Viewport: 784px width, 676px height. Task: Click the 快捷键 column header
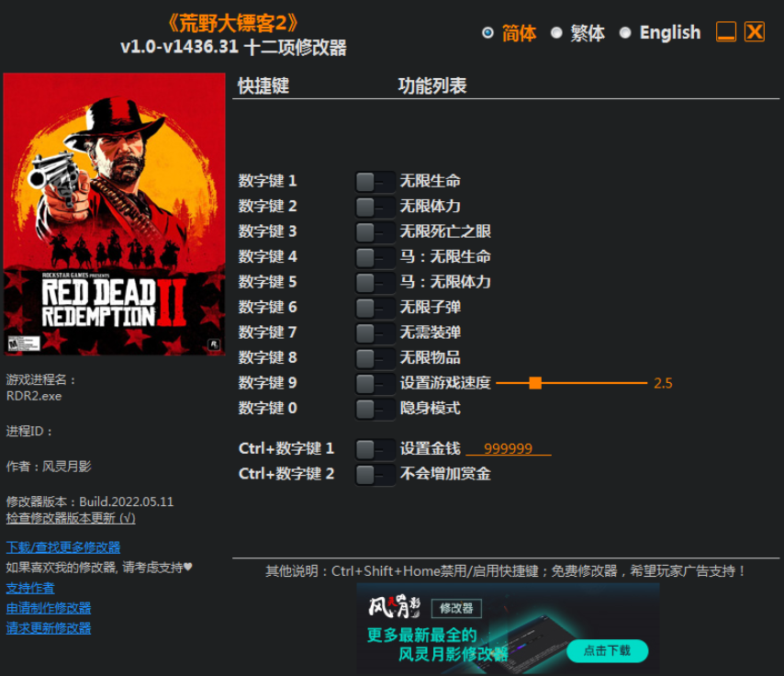pyautogui.click(x=263, y=85)
